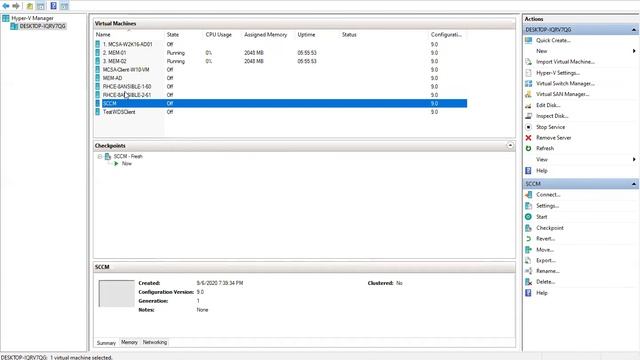640x360 pixels.
Task: Export the SCCM virtual machine
Action: (x=546, y=260)
